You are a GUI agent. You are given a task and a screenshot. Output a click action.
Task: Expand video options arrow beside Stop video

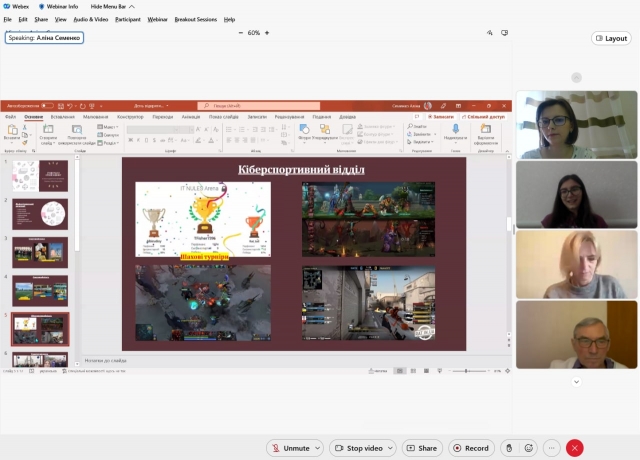[x=389, y=448]
